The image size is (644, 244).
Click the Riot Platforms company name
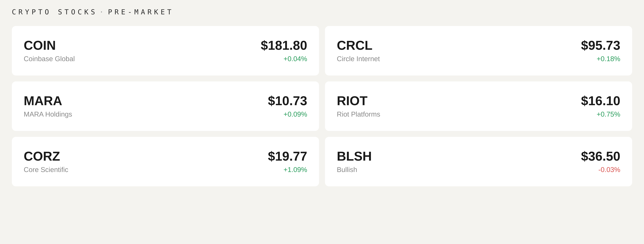click(358, 114)
